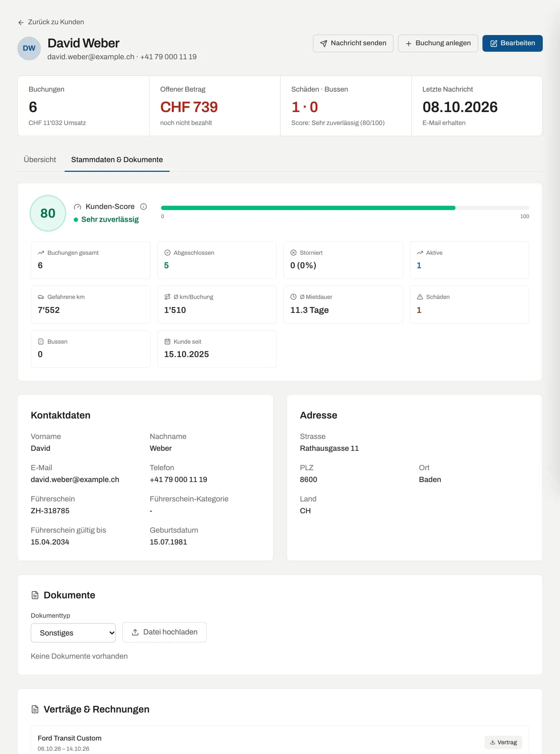Click the calendar icon next to Kunde seit
Screen dimensions: 560x754
point(167,341)
